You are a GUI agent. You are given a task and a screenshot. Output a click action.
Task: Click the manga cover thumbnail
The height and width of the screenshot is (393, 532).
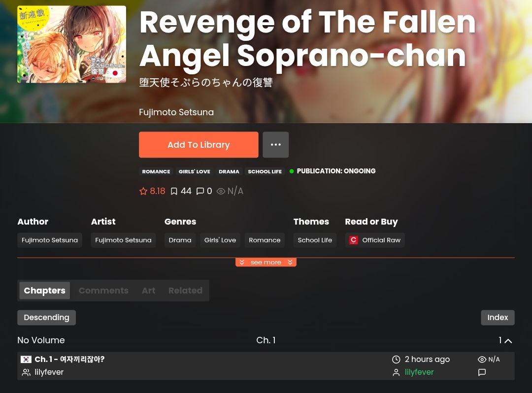[71, 44]
